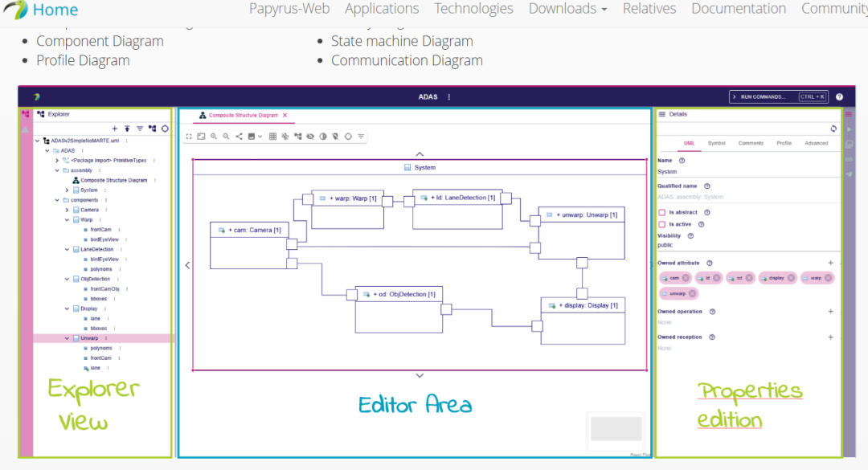Collapse the ADAS package node
The image size is (868, 470).
(x=47, y=150)
